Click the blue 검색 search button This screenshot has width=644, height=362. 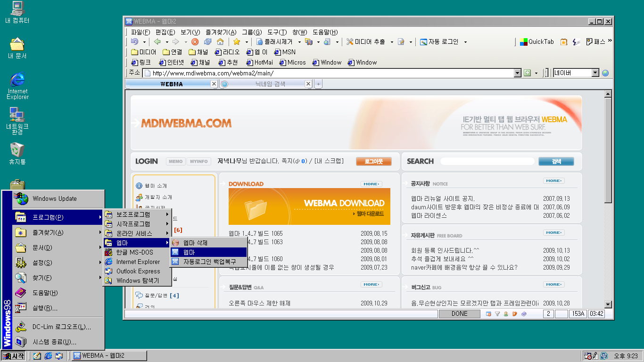click(556, 162)
